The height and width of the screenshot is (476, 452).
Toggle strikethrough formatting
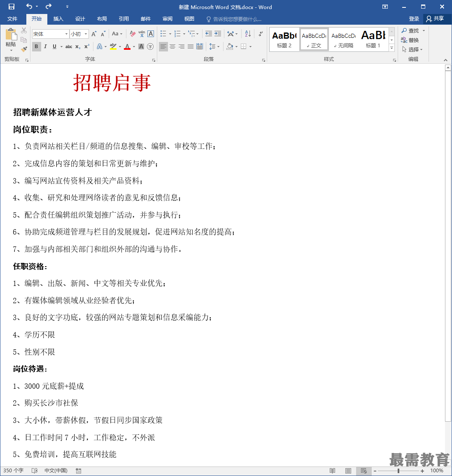click(x=69, y=46)
